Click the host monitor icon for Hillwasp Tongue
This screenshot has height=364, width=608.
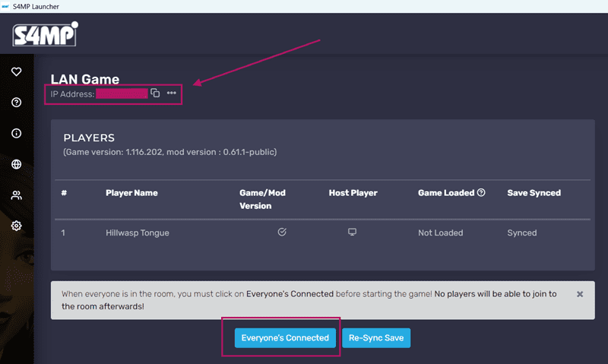pos(352,232)
